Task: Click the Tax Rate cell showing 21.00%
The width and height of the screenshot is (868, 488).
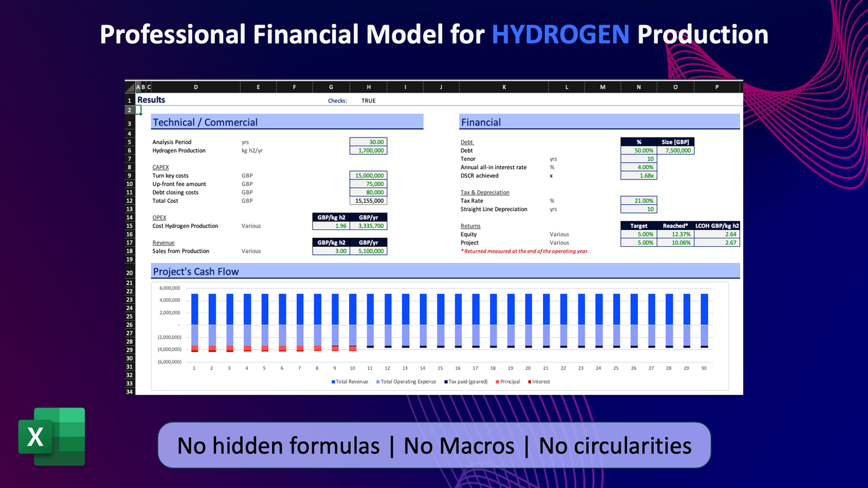Action: click(x=639, y=201)
